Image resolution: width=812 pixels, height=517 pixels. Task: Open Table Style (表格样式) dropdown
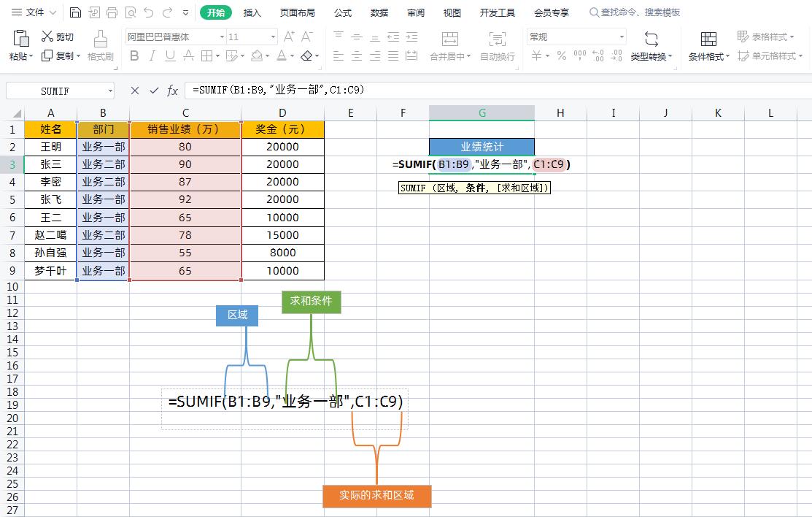[765, 37]
